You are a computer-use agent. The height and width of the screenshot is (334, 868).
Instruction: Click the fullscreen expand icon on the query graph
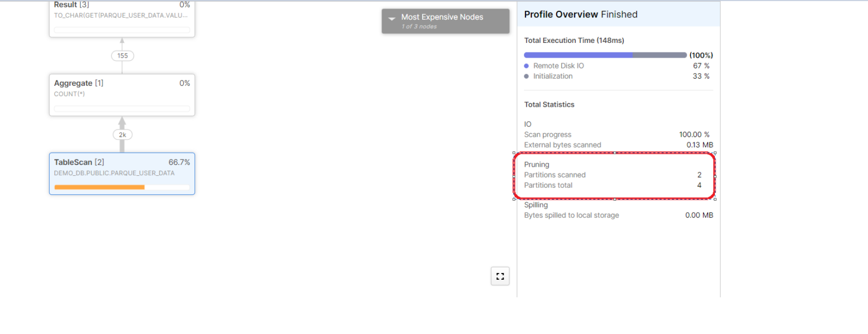[x=500, y=276]
